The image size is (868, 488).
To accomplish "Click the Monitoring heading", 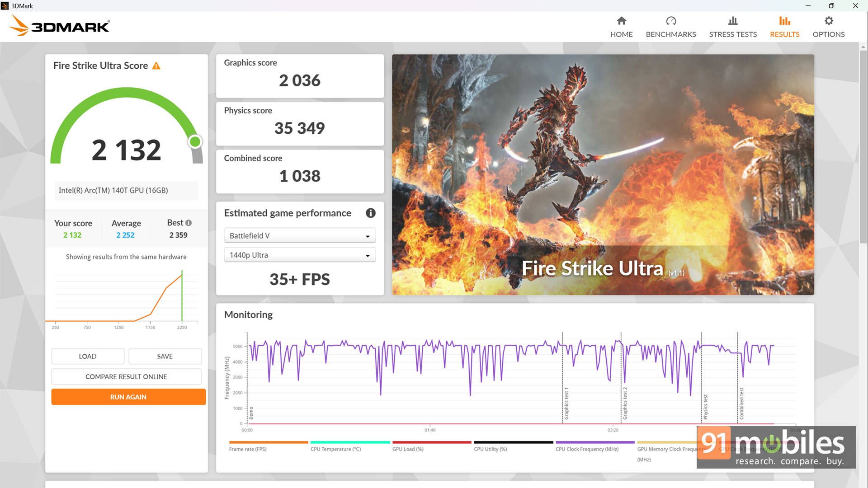I will pos(248,315).
